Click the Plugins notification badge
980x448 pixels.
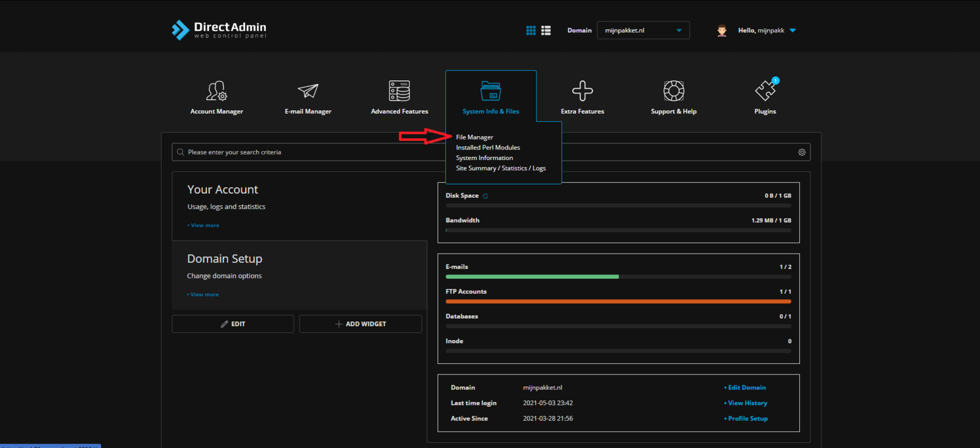775,80
